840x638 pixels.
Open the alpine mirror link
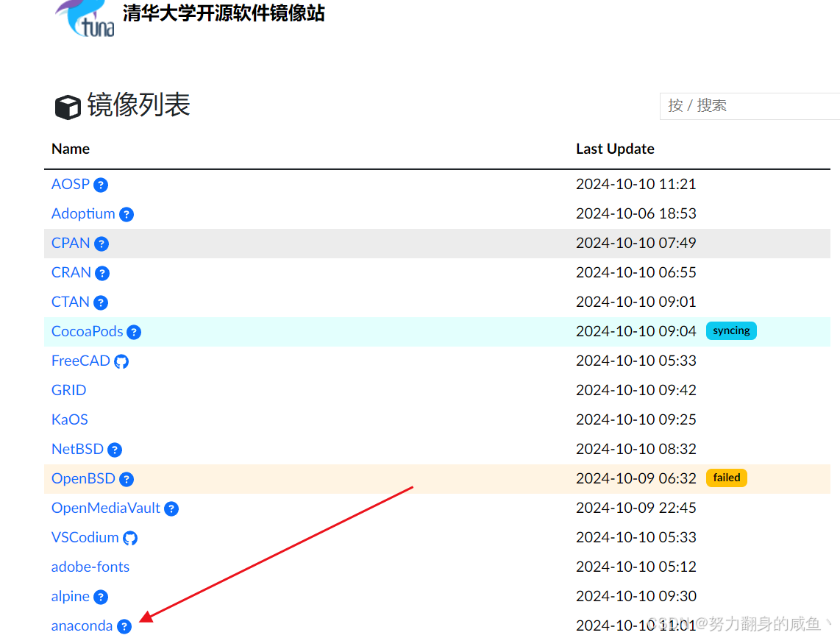coord(70,596)
